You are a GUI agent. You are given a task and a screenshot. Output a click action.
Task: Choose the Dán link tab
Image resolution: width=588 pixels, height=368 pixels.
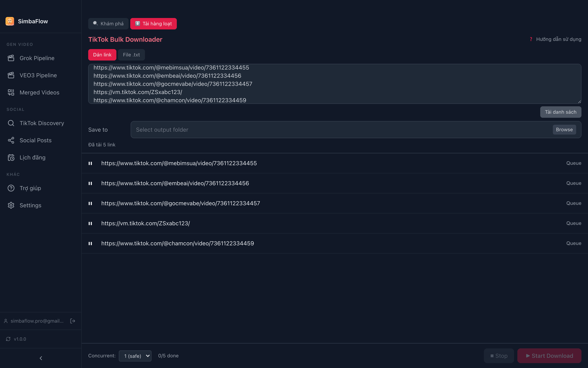tap(102, 55)
